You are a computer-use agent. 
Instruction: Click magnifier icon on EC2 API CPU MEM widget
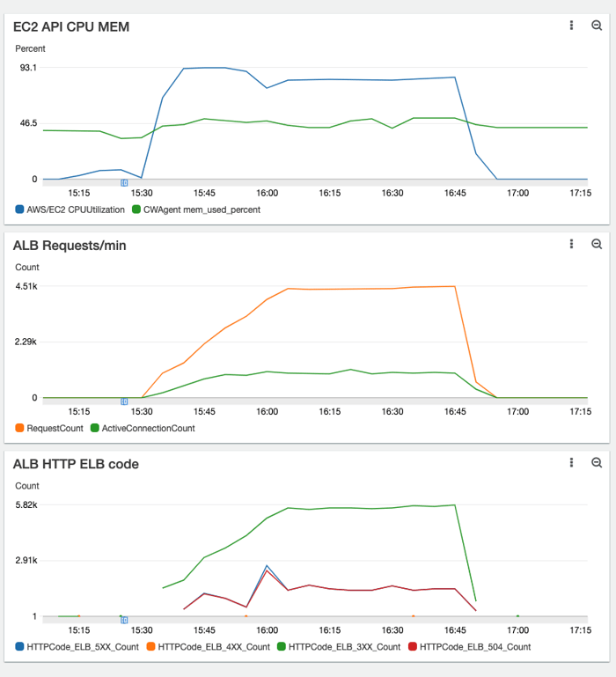click(x=597, y=26)
